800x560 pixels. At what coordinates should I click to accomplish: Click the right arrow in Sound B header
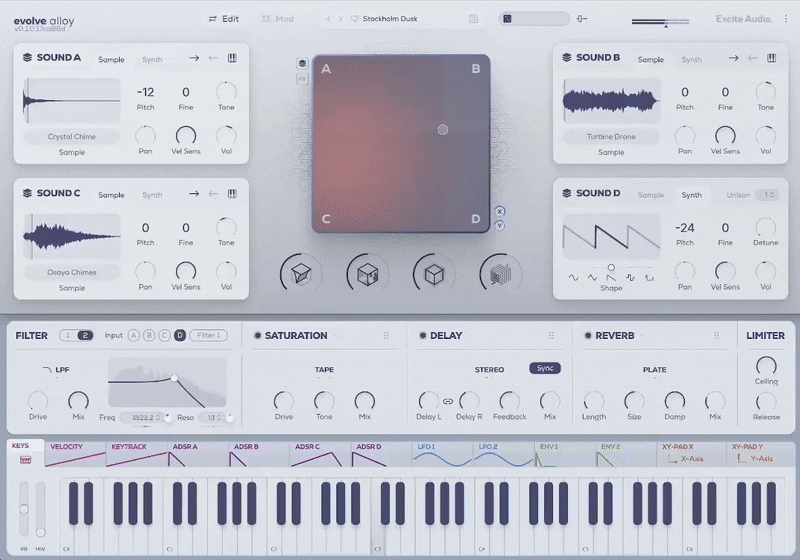733,59
